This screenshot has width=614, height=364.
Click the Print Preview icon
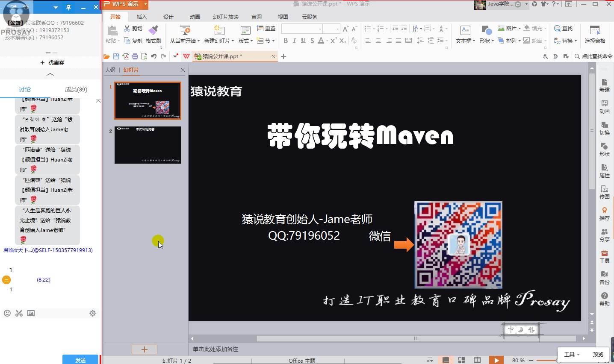pos(145,56)
